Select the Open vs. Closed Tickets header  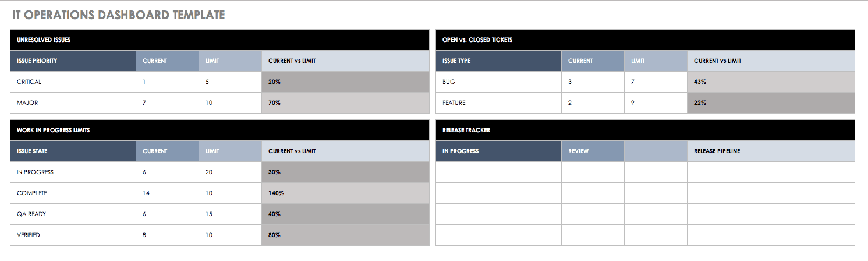pos(477,40)
